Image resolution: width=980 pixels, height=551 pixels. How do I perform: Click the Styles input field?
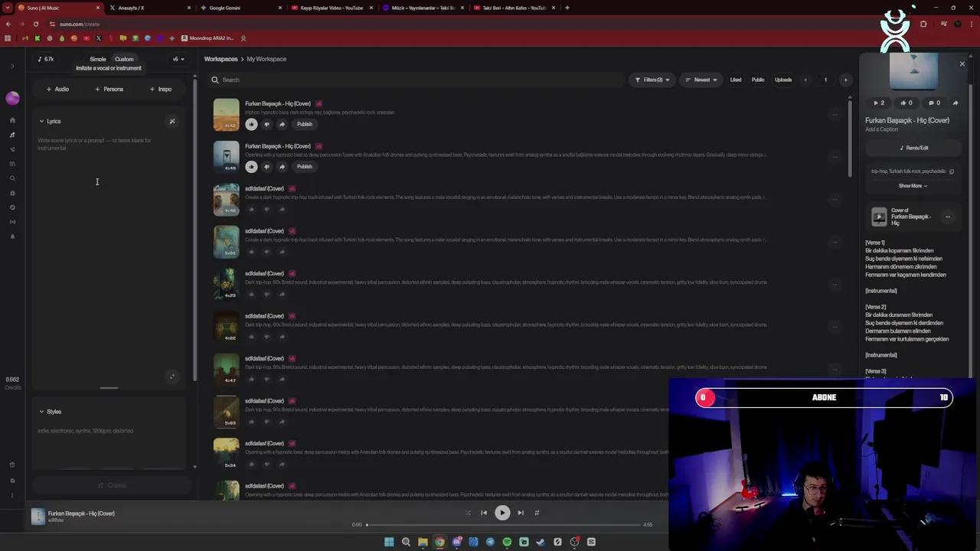click(x=109, y=444)
